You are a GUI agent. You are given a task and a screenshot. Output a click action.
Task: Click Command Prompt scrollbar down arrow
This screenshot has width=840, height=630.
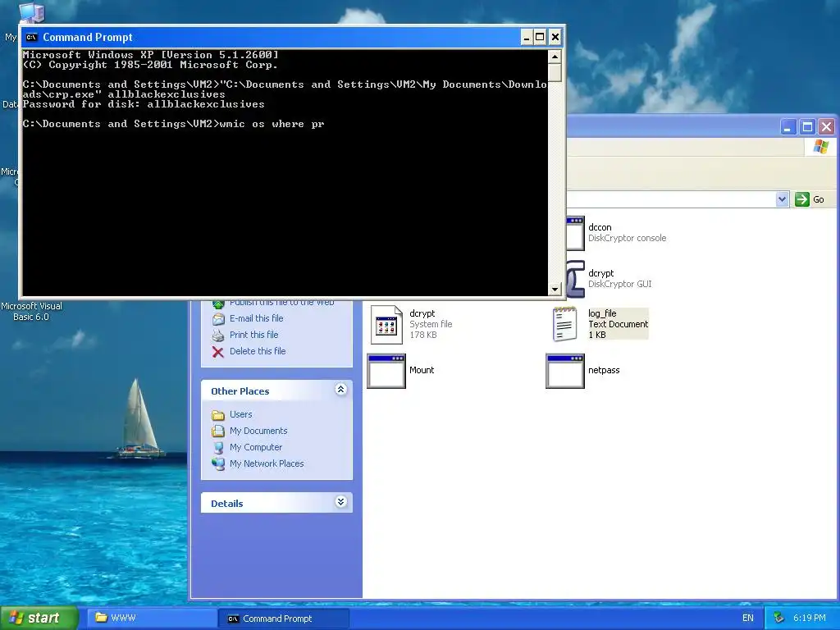pos(555,289)
